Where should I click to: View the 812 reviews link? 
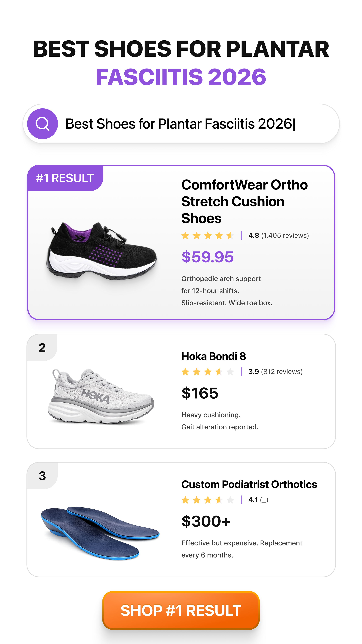[282, 372]
